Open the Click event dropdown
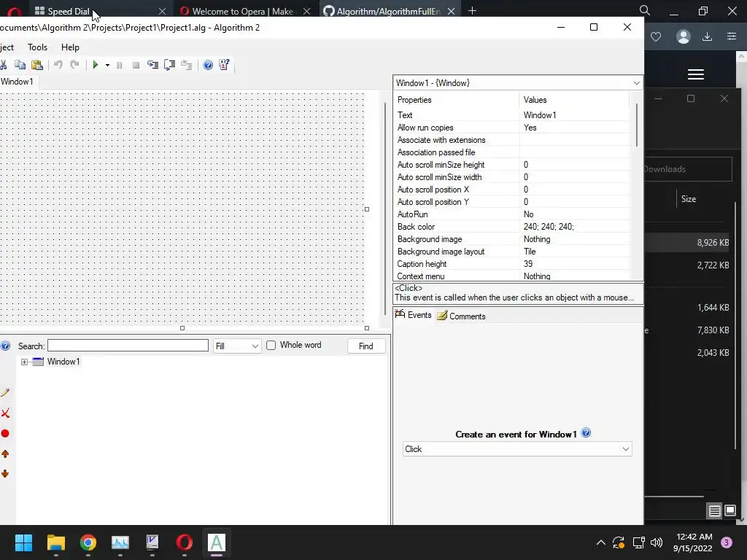Viewport: 747px width, 560px height. 517,449
